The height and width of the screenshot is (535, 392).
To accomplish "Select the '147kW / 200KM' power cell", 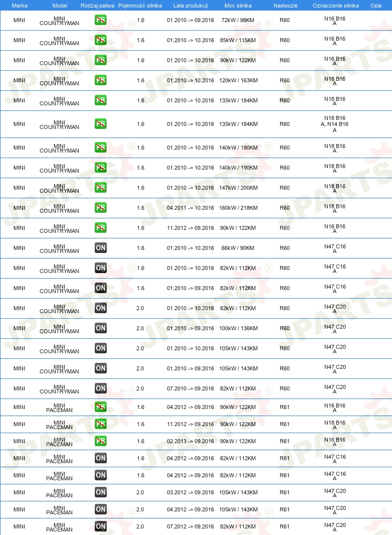I will [x=238, y=188].
